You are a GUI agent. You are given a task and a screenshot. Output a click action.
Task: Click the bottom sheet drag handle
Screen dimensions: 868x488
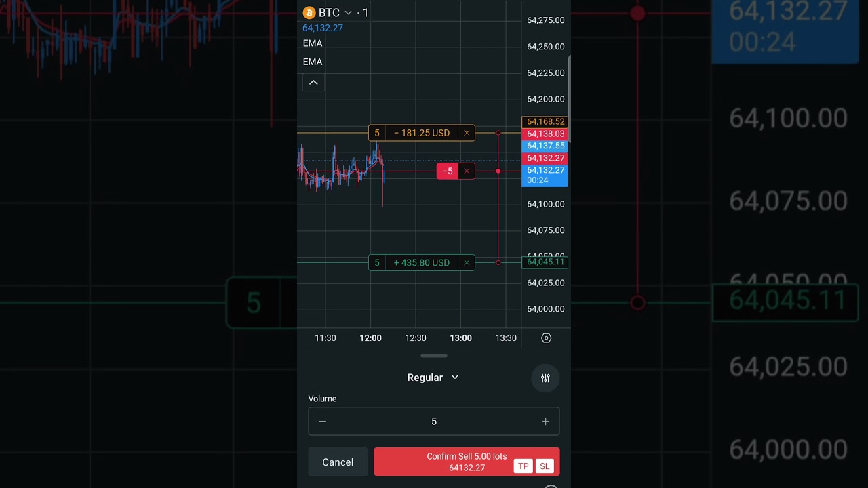434,356
